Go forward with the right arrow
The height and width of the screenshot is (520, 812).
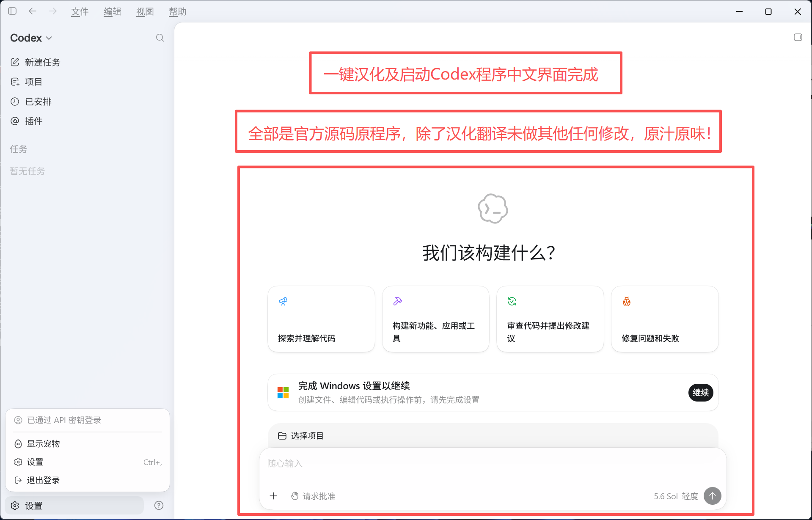(x=53, y=11)
